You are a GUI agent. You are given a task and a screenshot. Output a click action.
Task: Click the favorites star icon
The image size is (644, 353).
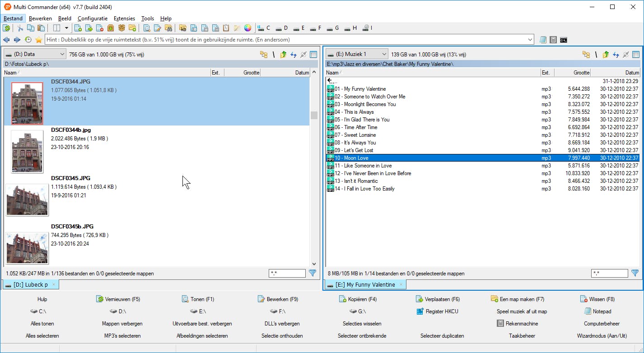(x=39, y=40)
